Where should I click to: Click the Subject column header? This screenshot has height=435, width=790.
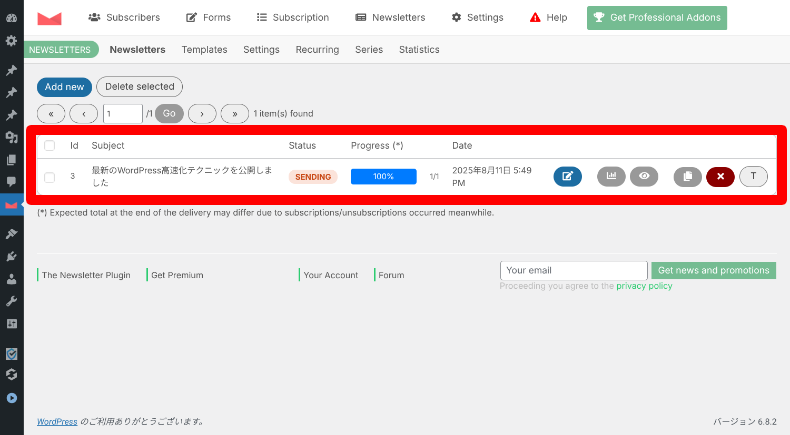point(108,146)
